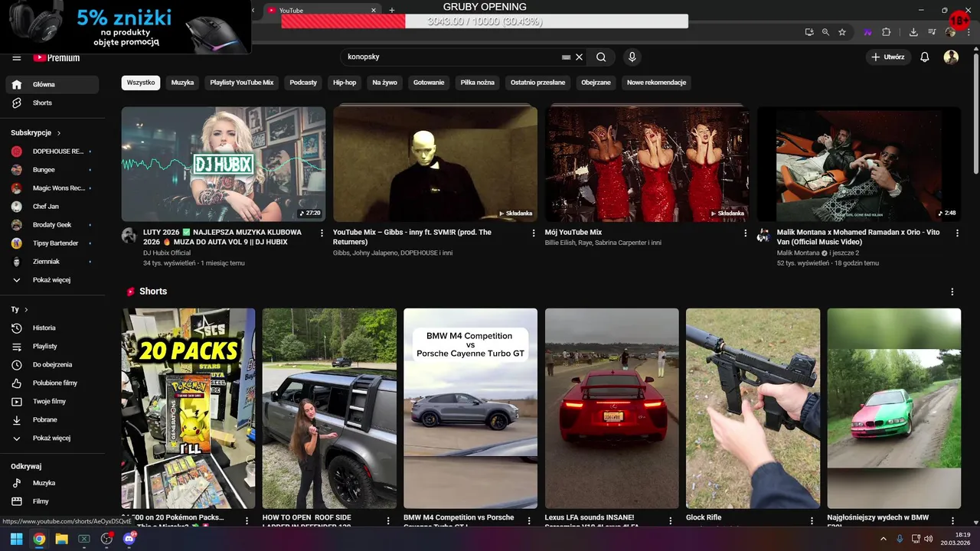Open options for Mój YouTube Mix
This screenshot has width=980, height=551.
tap(746, 233)
